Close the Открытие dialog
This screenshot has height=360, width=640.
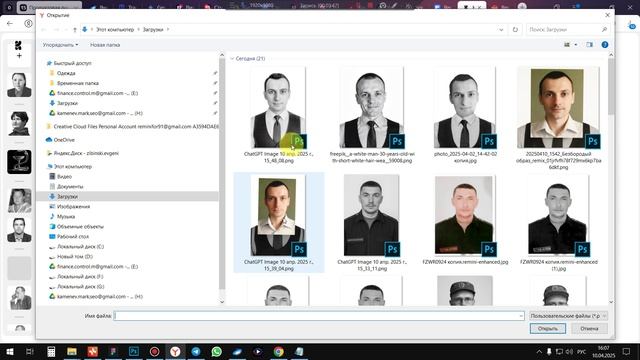click(x=607, y=15)
